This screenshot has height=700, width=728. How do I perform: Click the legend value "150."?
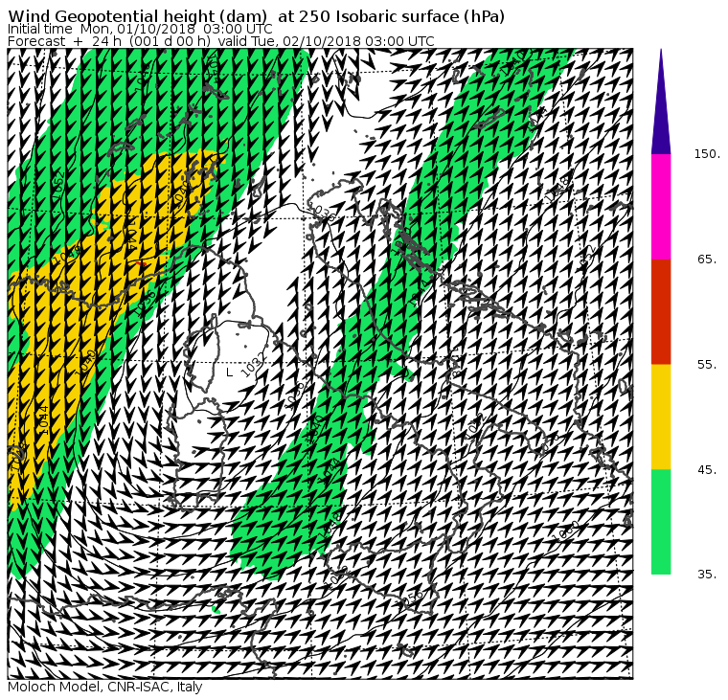[707, 153]
